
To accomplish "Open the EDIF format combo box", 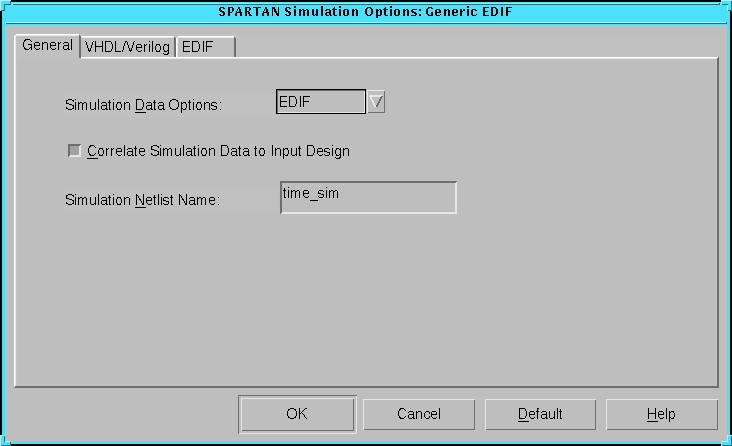I will tap(320, 102).
